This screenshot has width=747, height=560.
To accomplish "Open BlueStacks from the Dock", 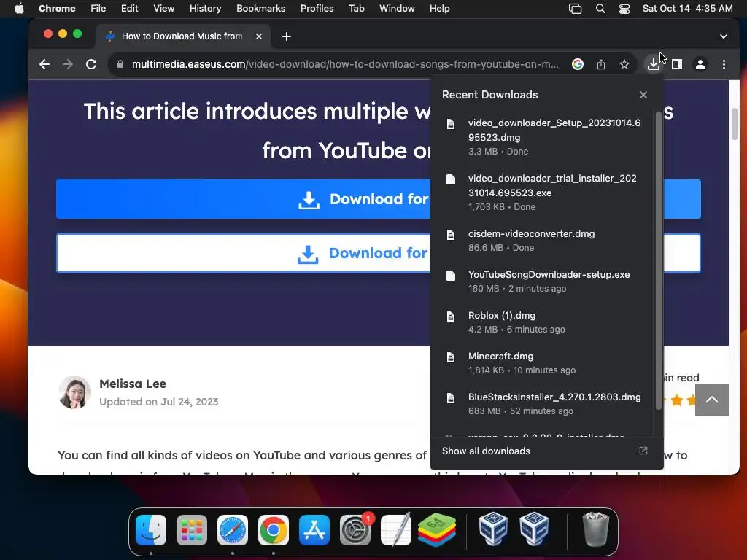I will click(437, 530).
